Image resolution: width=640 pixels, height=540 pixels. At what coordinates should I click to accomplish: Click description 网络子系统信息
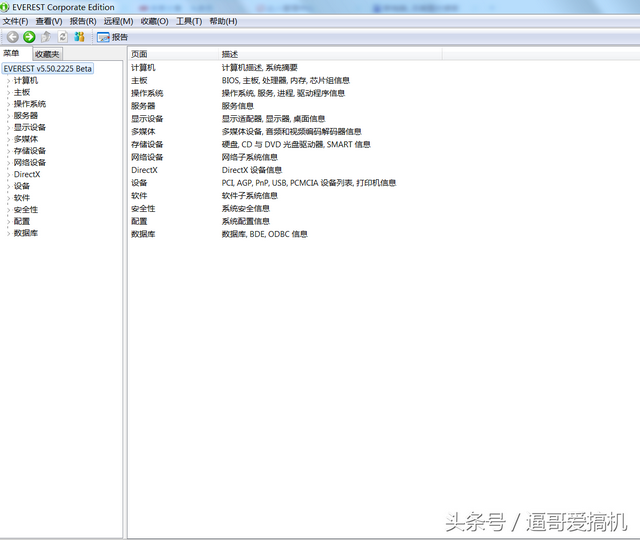[250, 157]
